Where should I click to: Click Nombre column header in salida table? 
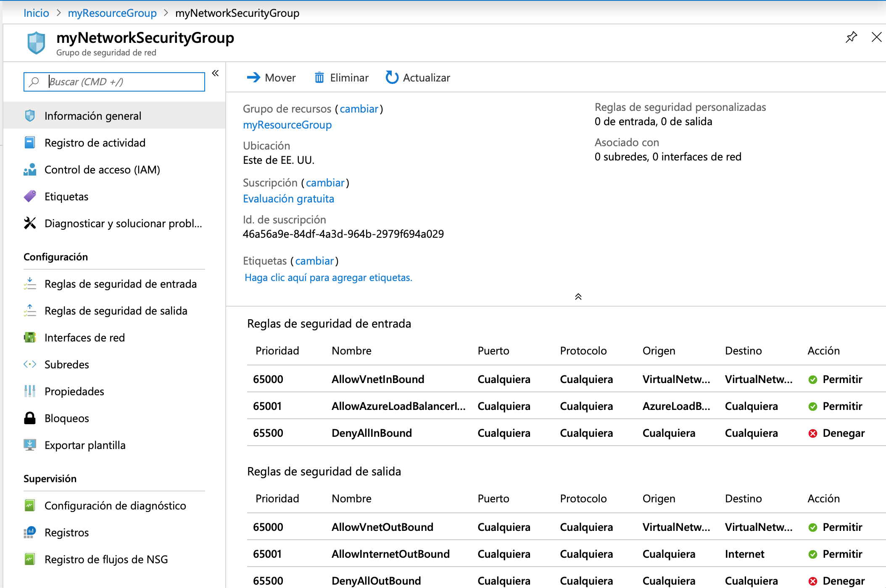pyautogui.click(x=351, y=499)
